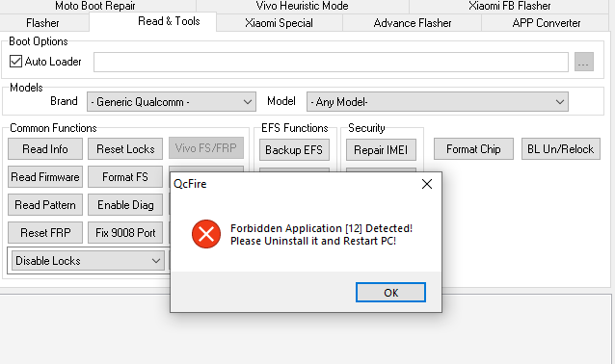Screen dimensions: 615x364
Task: Open the Moto Boot Repair tab
Action: coord(95,6)
